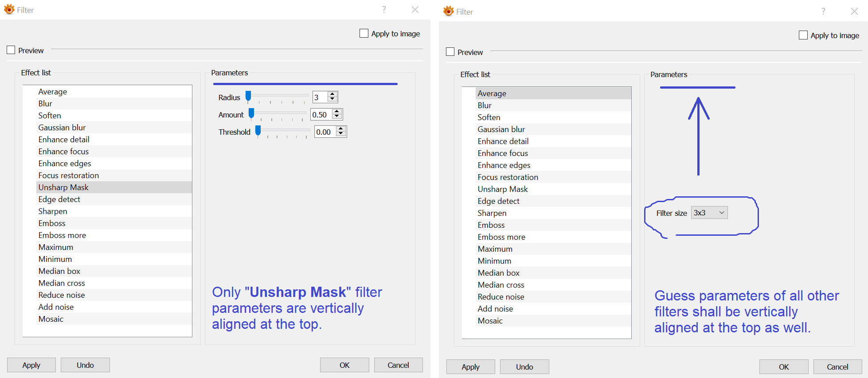
Task: Pick Emboss in the Average filter dialog
Action: point(553,225)
